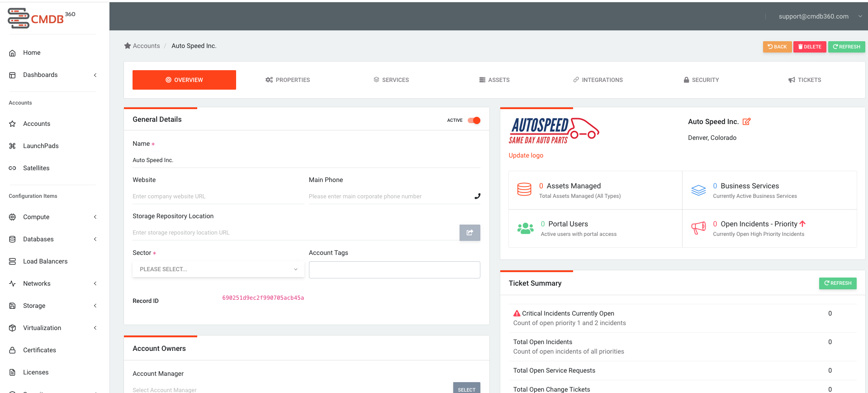Click the Portal Users group icon
This screenshot has width=868, height=393.
click(525, 228)
